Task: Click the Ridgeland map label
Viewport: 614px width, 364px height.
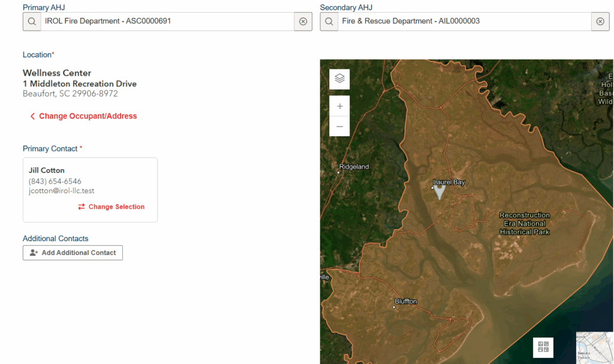Action: click(354, 167)
